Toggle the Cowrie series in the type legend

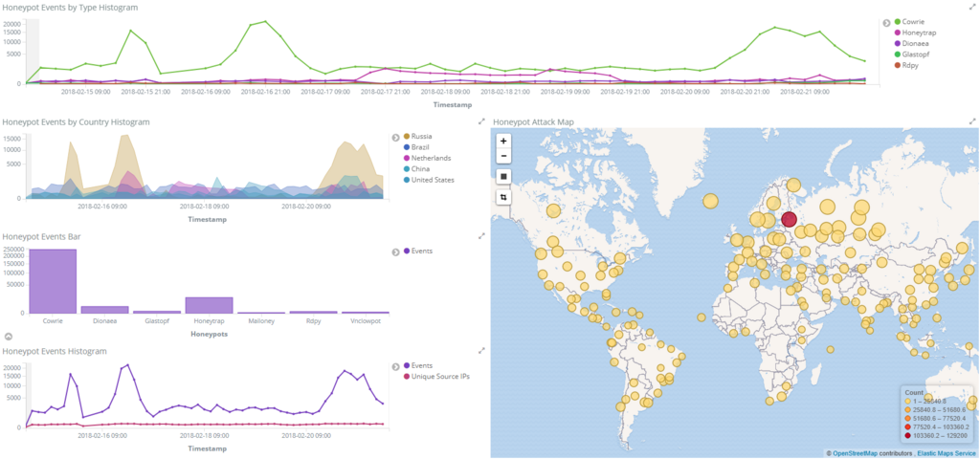pyautogui.click(x=911, y=22)
